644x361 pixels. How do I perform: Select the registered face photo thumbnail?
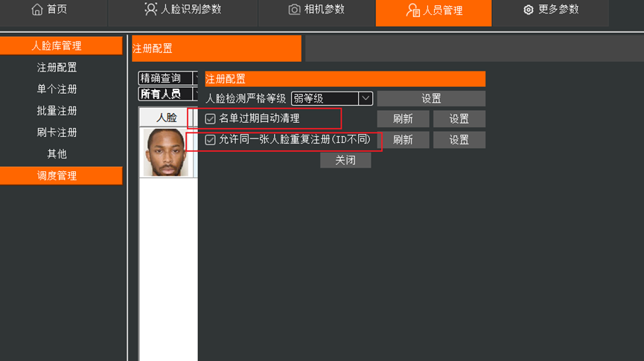(165, 153)
